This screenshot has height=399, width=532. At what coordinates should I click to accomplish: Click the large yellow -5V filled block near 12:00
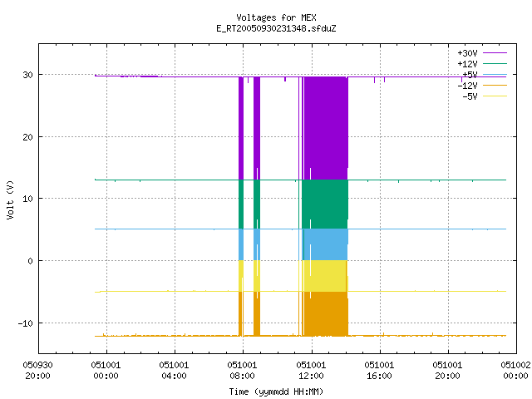(325, 276)
